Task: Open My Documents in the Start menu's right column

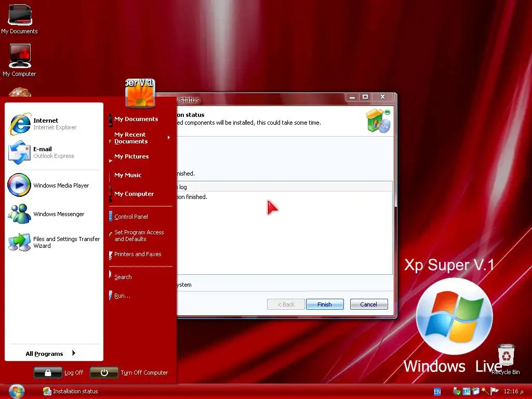Action: coord(136,119)
